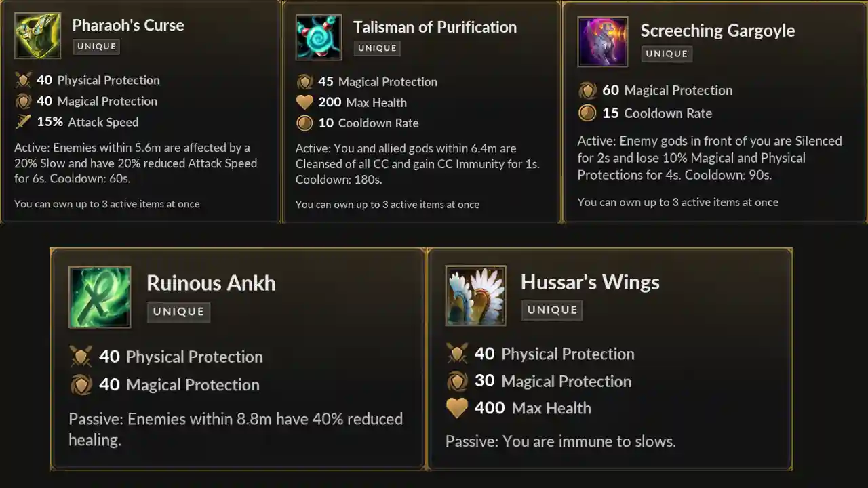Screen dimensions: 868x488
Task: Click the Pharaoh's Curse item icon
Action: click(x=37, y=35)
